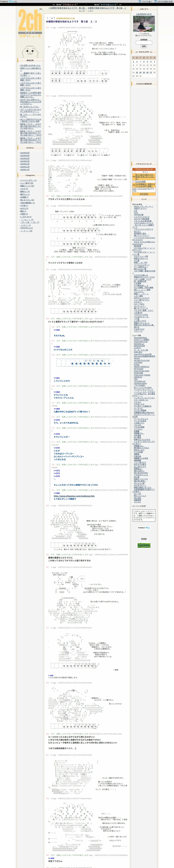Click the livedoor Blog badge in sidebar bottom
174x868 pixels.
[144, 528]
